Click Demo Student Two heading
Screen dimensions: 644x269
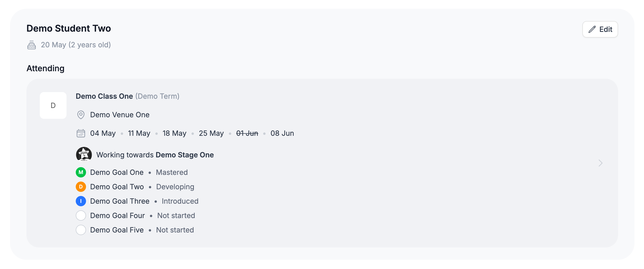pos(69,28)
